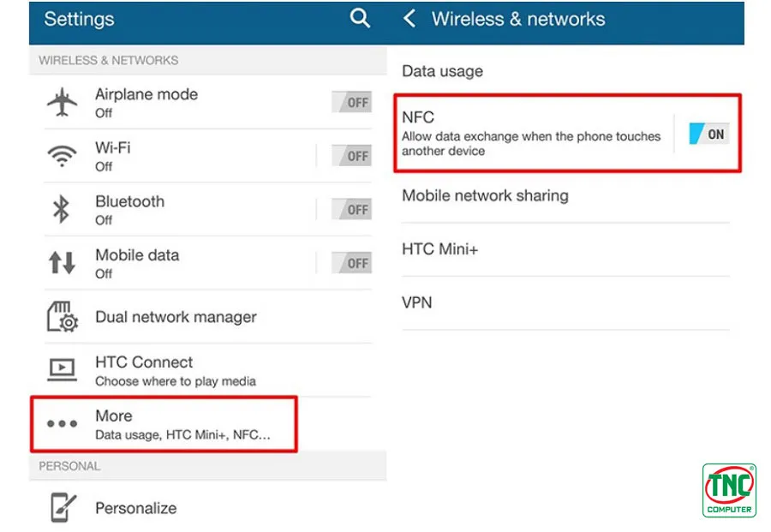Viewport: 771px width, 532px height.
Task: Tap the NFC title text
Action: (x=418, y=117)
